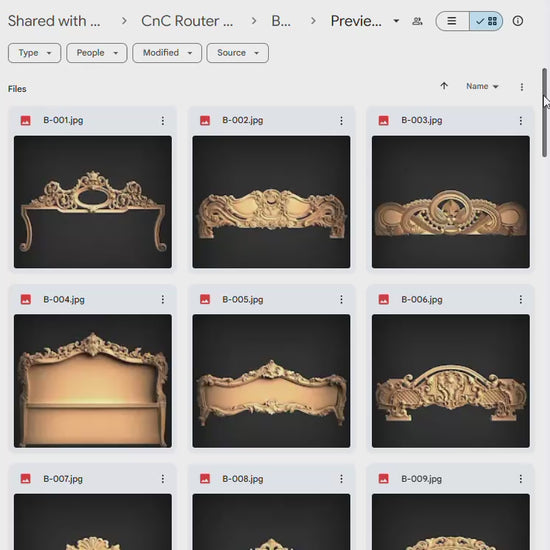Select the file name B-006.jpg
The width and height of the screenshot is (550, 550).
422,299
